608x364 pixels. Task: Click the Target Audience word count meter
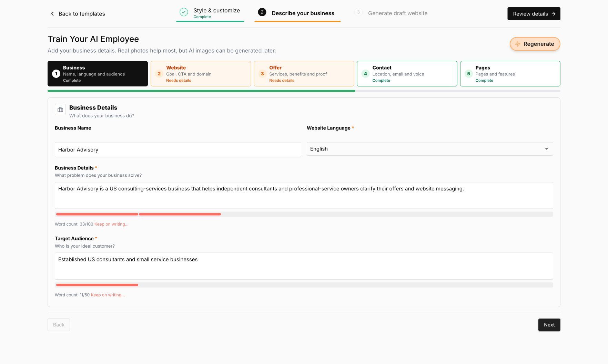pyautogui.click(x=304, y=285)
